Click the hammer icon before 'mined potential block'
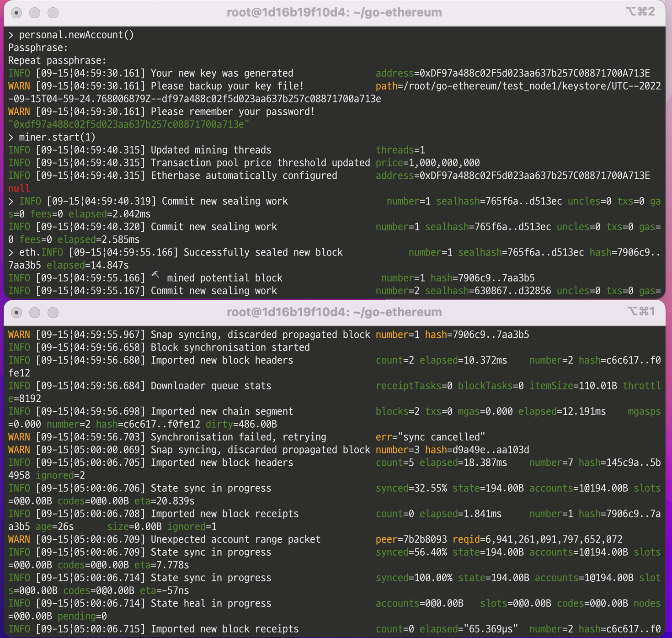Screen dimensions: 672x638 point(157,277)
